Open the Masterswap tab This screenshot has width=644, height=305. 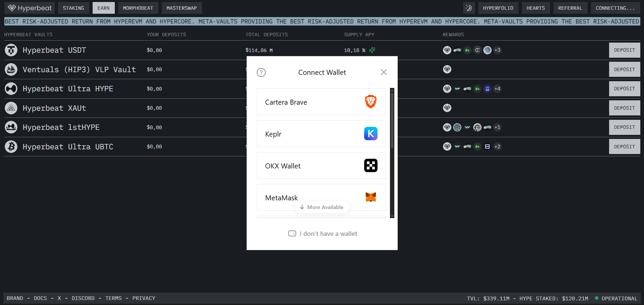point(182,8)
